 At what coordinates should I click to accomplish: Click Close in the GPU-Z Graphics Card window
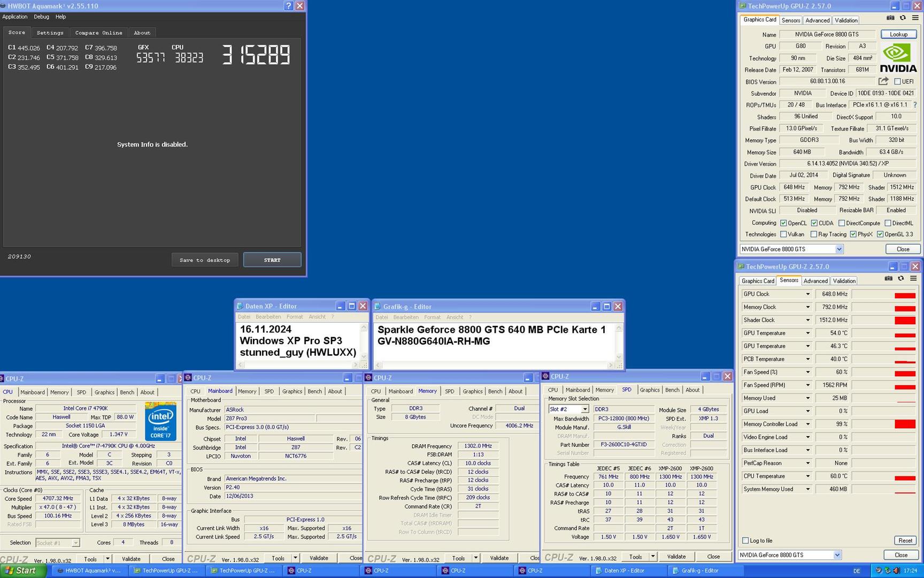[x=903, y=249]
